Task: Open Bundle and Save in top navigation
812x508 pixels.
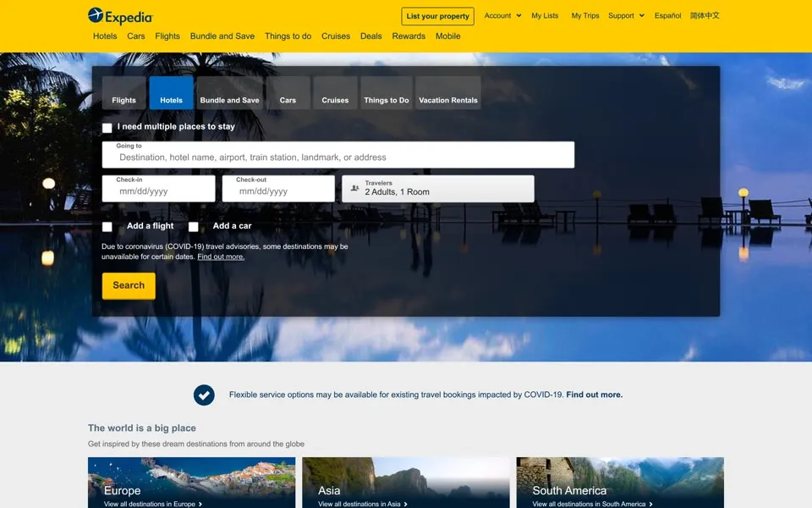Action: pos(222,36)
